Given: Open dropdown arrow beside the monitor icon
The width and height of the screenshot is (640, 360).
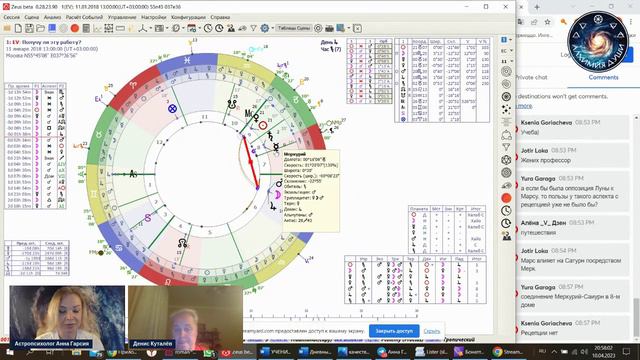Looking at the screenshot, I should tap(349, 28).
